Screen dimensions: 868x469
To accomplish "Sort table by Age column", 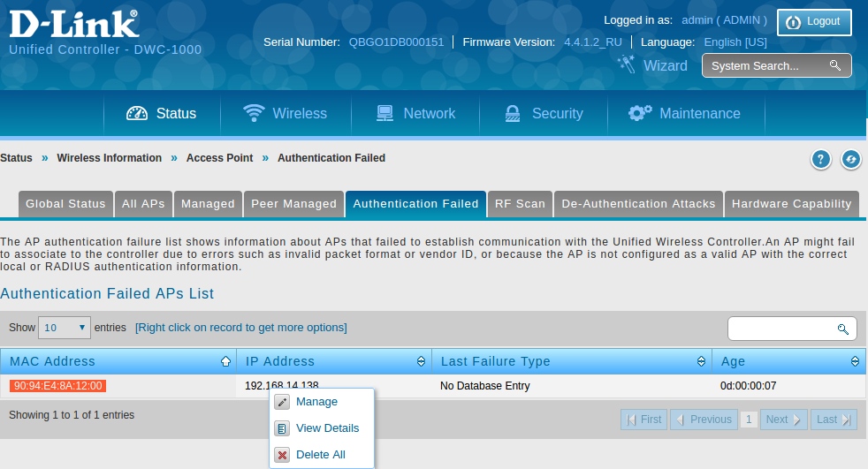I will 789,361.
